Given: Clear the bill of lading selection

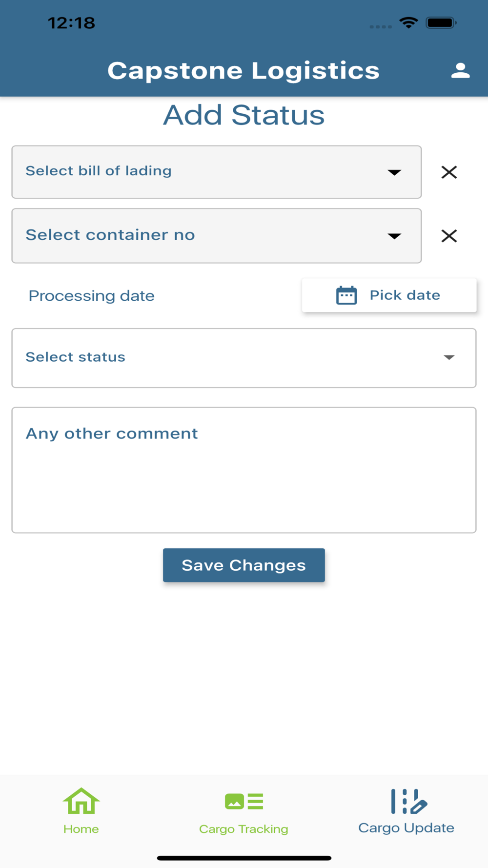Looking at the screenshot, I should point(449,172).
